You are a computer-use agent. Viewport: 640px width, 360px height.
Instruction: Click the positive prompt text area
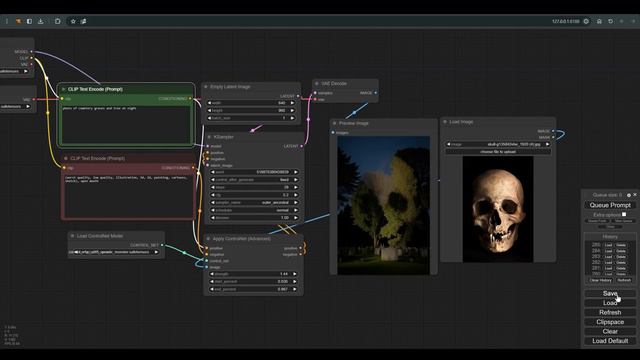pos(127,124)
